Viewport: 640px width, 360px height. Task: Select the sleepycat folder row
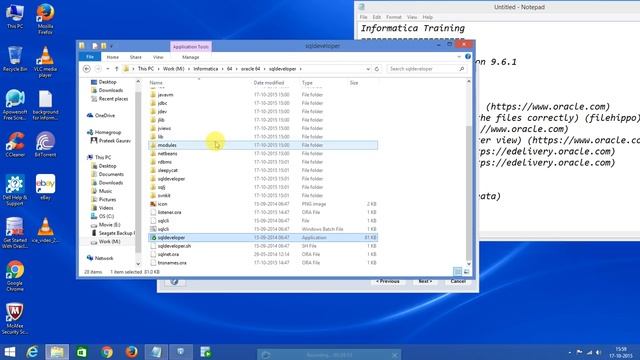[263, 170]
